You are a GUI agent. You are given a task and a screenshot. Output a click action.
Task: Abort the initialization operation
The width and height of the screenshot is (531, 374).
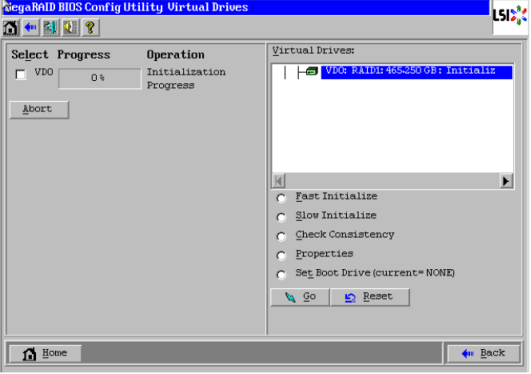(x=39, y=109)
